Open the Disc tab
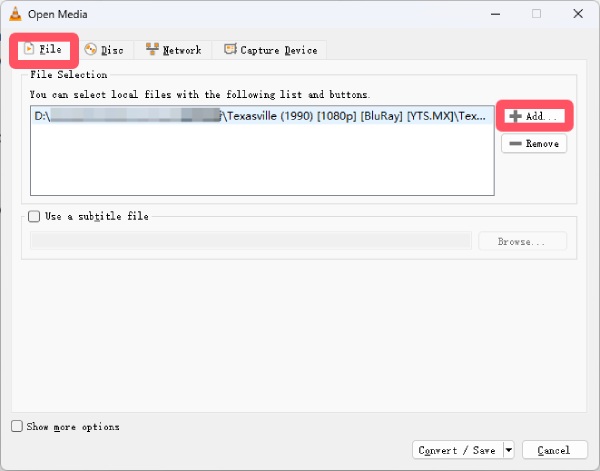This screenshot has height=471, width=600. point(104,50)
